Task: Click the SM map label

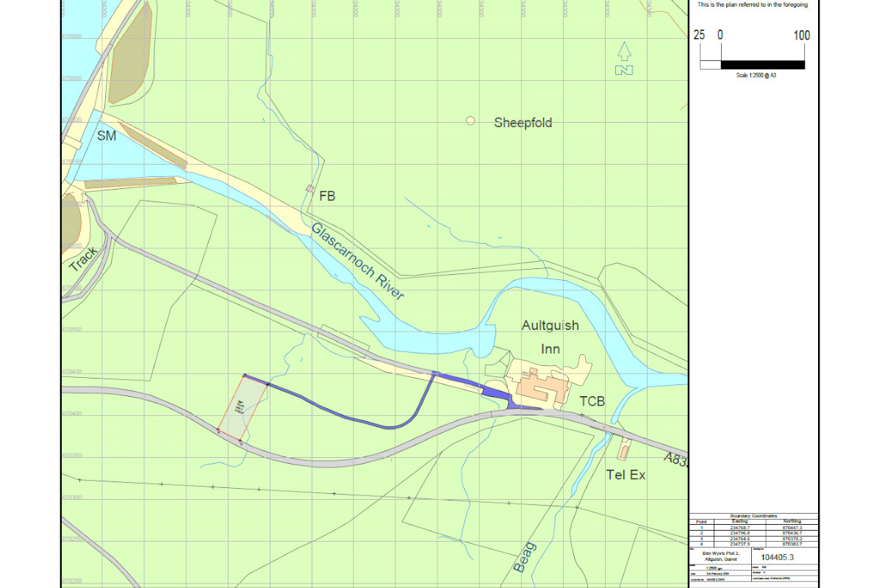Action: point(107,136)
